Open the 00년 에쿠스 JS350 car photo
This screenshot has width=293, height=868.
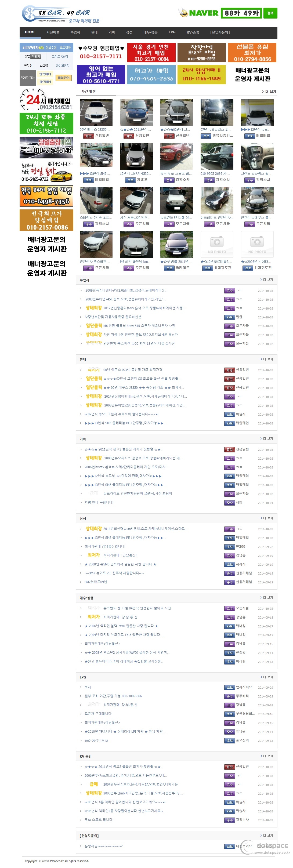pos(96,112)
